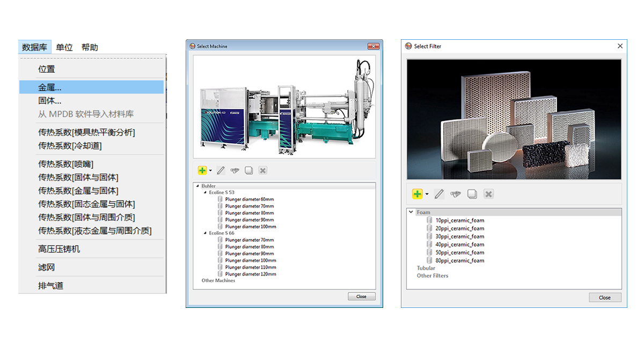
Task: Click database icon beside 10ppi_ceramic_foam
Action: (429, 220)
